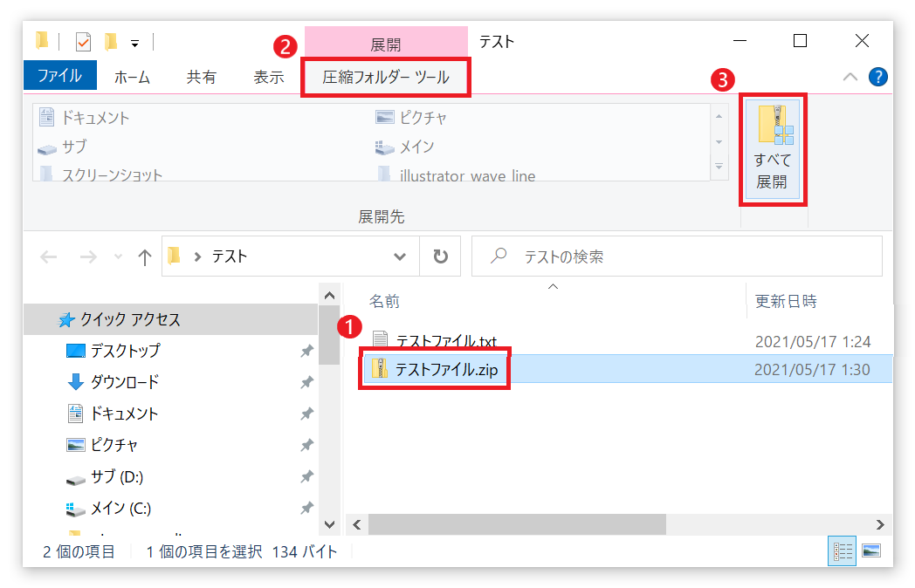Viewport: 915px width, 588px height.
Task: Open the address bar history dropdown
Action: (400, 256)
